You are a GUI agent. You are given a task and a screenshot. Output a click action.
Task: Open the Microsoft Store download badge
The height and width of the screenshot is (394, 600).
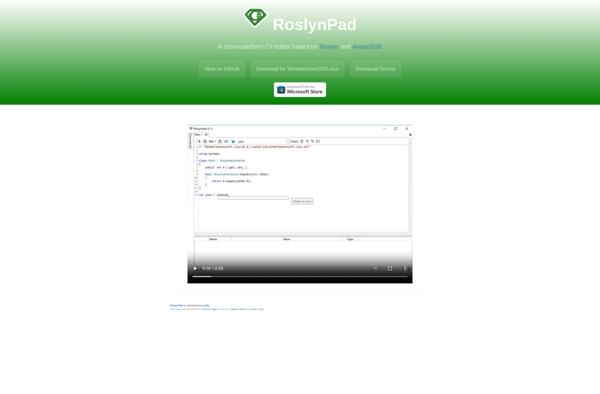click(300, 90)
